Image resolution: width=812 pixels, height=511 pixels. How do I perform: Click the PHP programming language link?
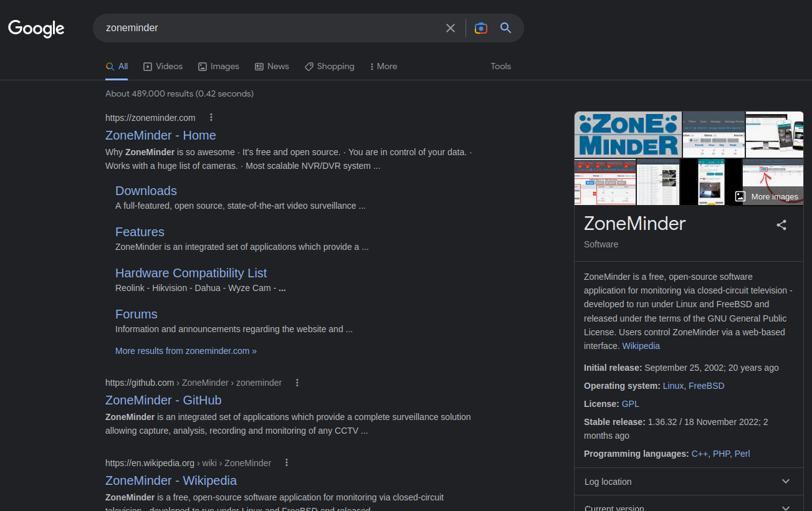pyautogui.click(x=721, y=454)
